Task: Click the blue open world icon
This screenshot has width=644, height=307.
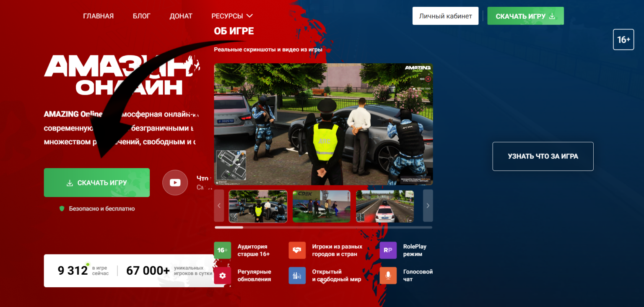Action: pyautogui.click(x=297, y=276)
